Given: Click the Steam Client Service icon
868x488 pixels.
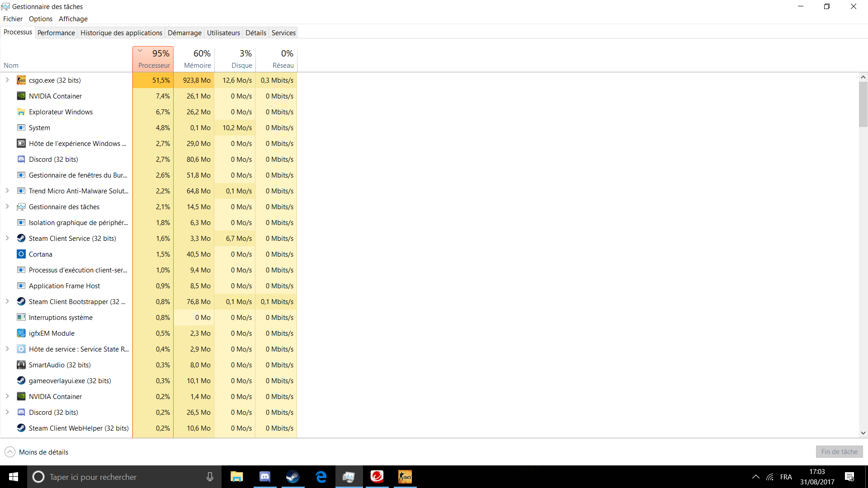Looking at the screenshot, I should pyautogui.click(x=21, y=239).
